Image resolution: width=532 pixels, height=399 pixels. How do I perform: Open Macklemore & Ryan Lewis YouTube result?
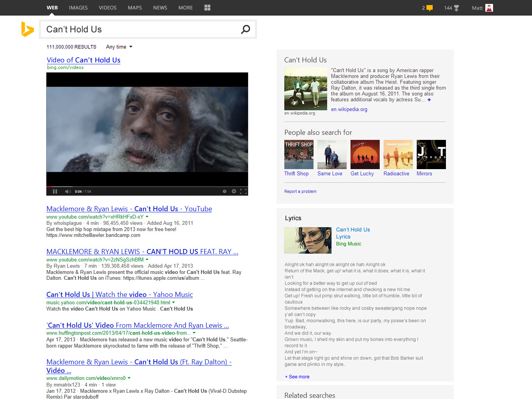[x=129, y=209]
